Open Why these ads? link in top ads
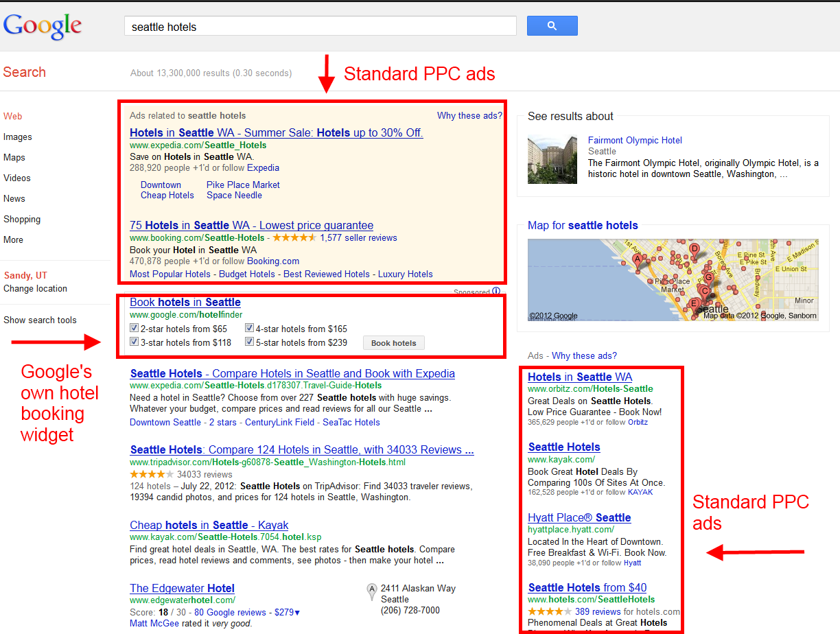 click(x=469, y=115)
